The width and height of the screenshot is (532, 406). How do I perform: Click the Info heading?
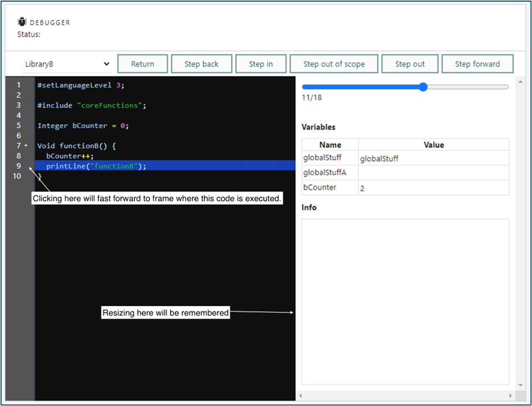pos(309,207)
